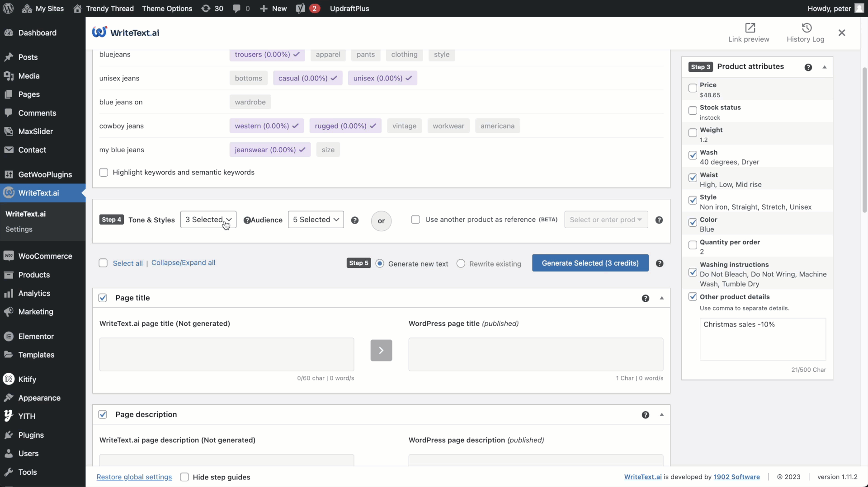
Task: Click the Product attributes help icon
Action: [x=808, y=67]
